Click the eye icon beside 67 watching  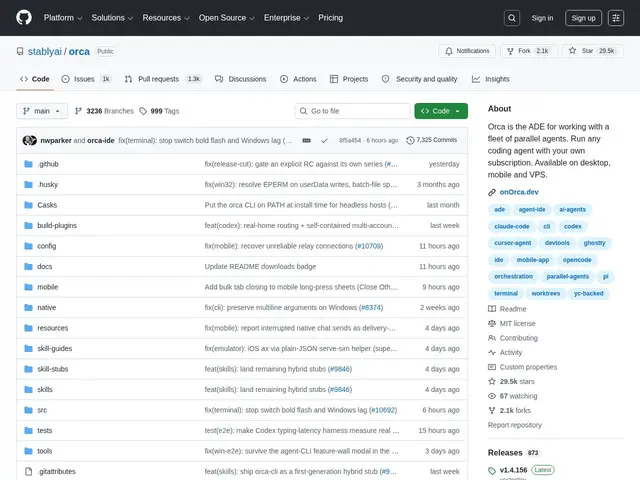point(492,396)
